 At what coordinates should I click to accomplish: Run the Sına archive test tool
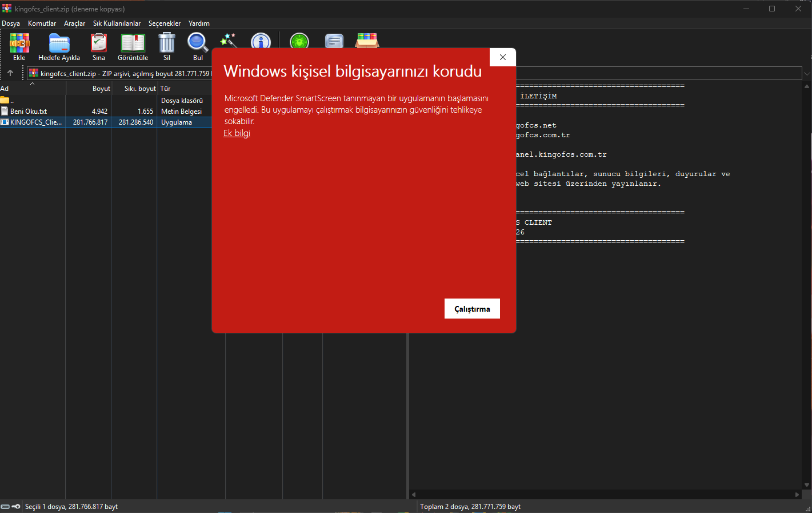coord(99,43)
